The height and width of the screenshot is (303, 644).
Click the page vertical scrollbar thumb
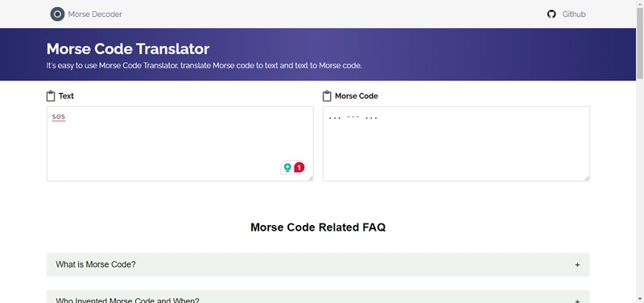click(x=640, y=42)
